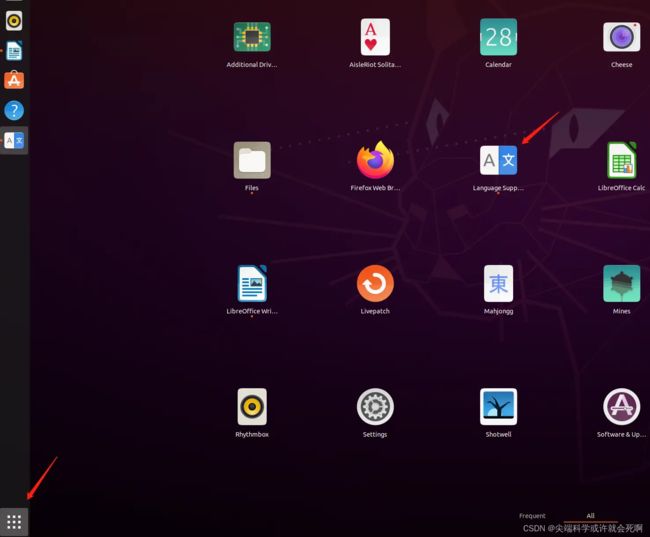Launch the Mines game
This screenshot has width=650, height=537.
tap(621, 284)
